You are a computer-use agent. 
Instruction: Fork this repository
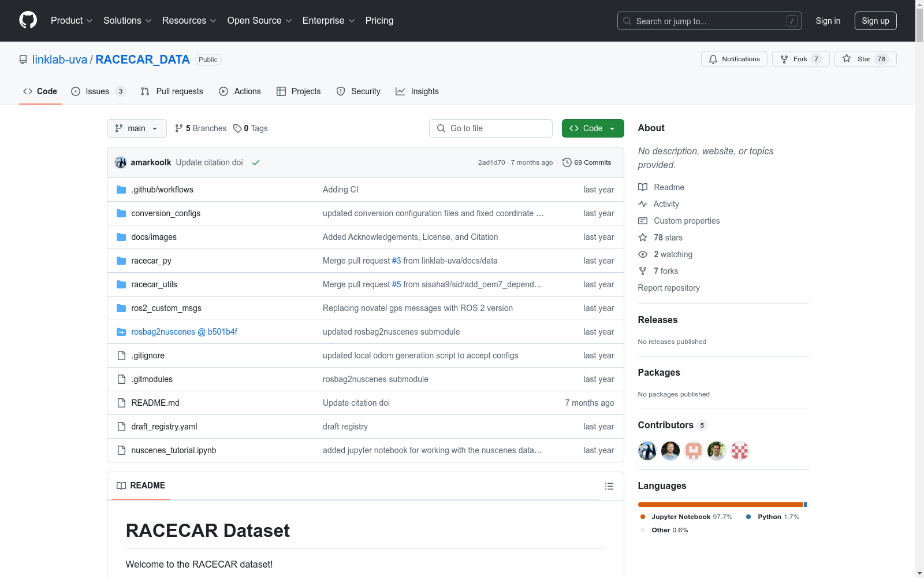800,59
